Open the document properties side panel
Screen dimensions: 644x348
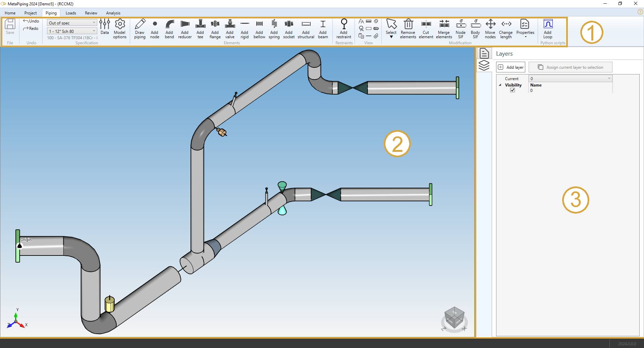coord(484,53)
